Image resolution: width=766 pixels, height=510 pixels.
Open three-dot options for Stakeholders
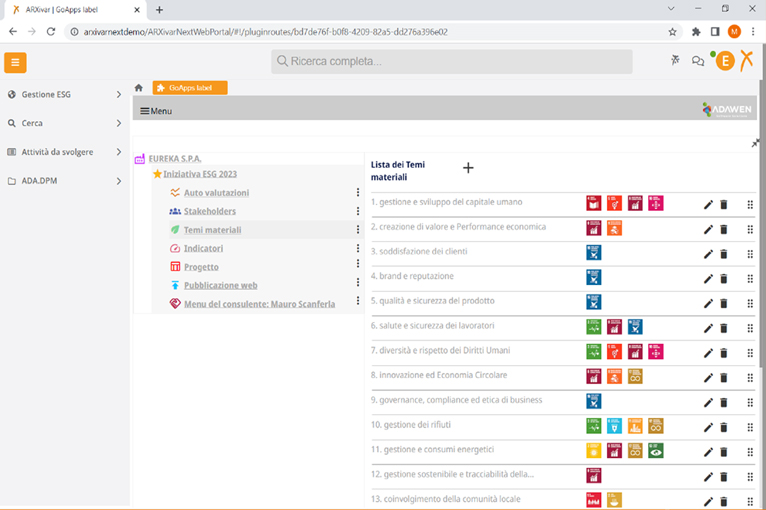click(358, 211)
